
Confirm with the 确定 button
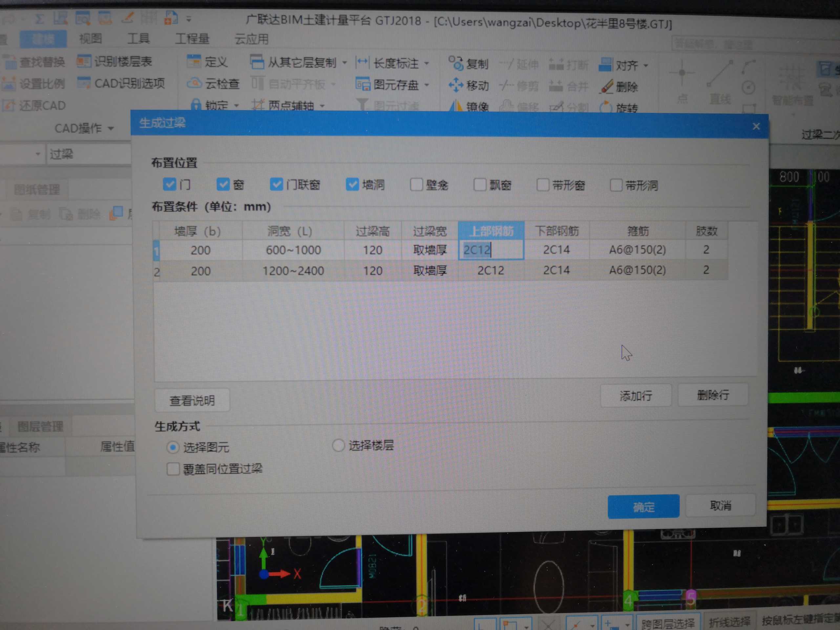click(643, 507)
